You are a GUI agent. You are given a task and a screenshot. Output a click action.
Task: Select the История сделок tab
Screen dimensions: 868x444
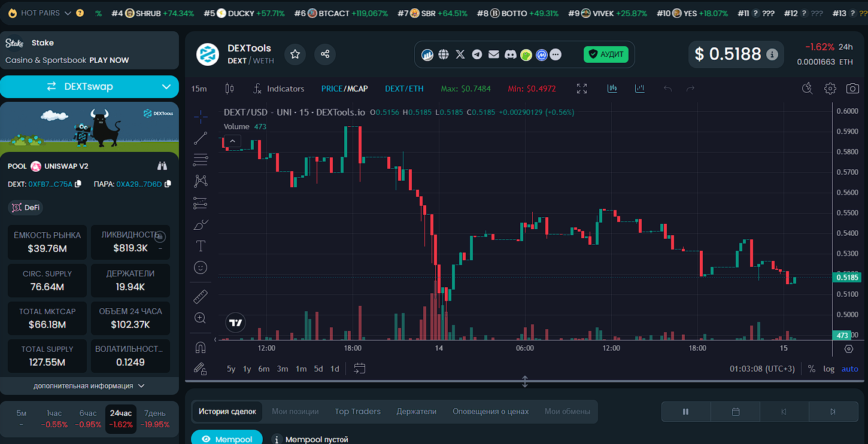tap(227, 411)
